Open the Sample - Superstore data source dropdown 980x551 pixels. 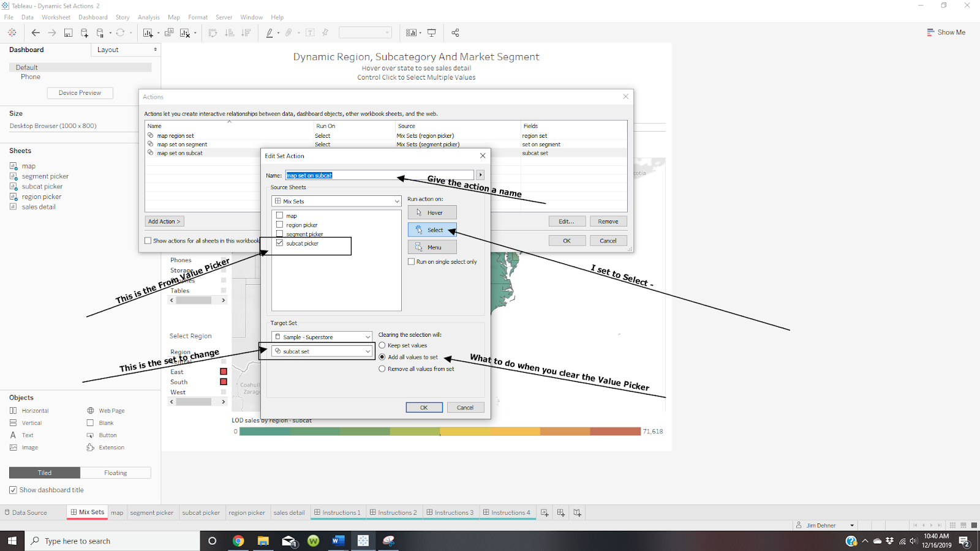(322, 337)
